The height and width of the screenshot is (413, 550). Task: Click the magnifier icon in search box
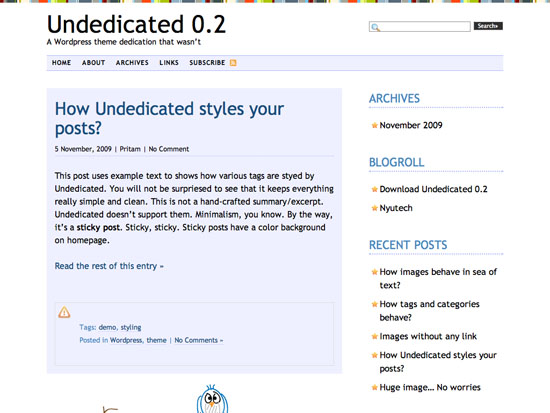[x=375, y=27]
